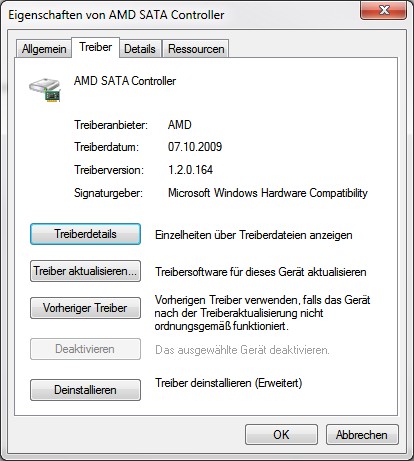Image resolution: width=414 pixels, height=461 pixels.
Task: Click the Microsoft Windows Hardware Compatibility signer text
Action: pyautogui.click(x=268, y=193)
